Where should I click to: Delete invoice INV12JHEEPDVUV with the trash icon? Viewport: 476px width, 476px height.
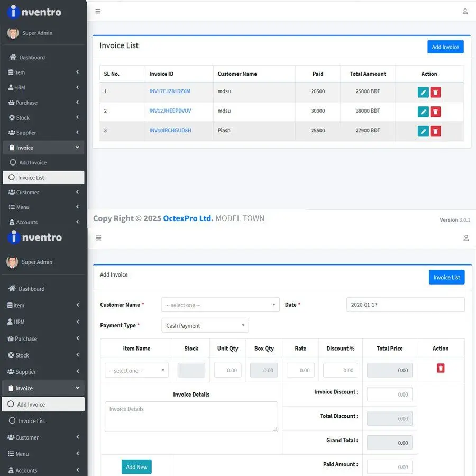435,112
